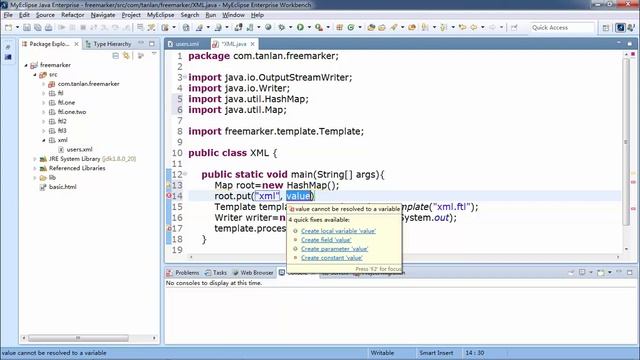Click the Quick Access search field
Viewport: 640px width, 360px height.
click(562, 27)
